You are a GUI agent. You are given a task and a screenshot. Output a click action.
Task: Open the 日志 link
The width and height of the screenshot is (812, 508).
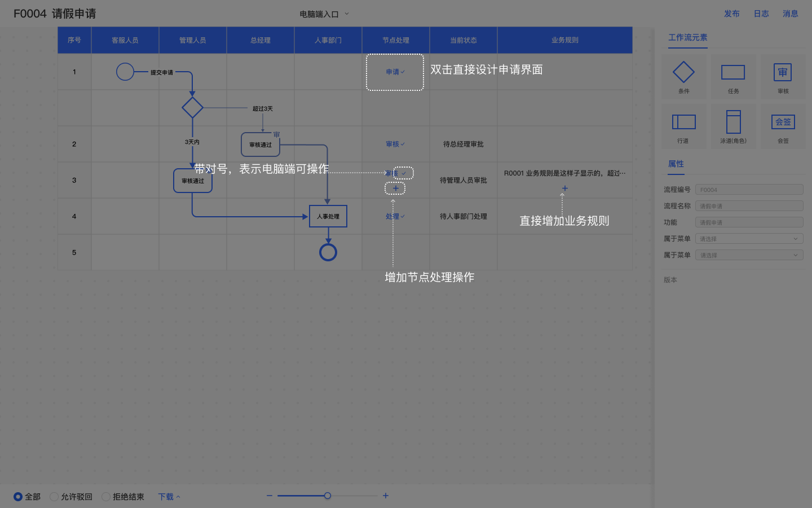tap(761, 14)
